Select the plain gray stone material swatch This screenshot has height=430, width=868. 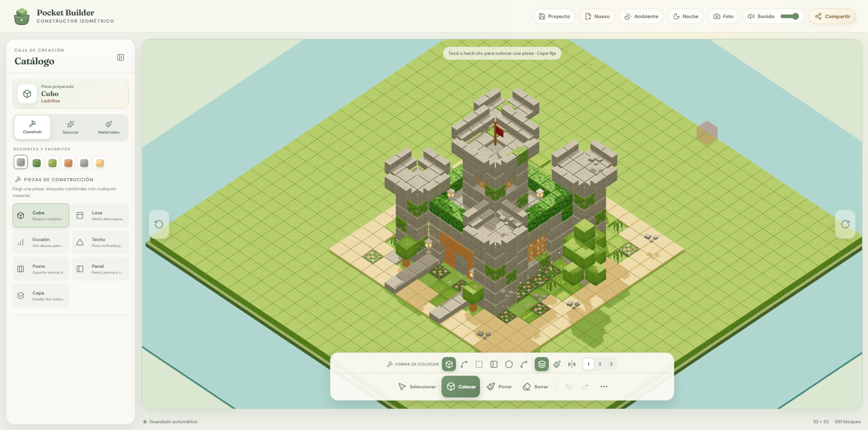pos(84,163)
